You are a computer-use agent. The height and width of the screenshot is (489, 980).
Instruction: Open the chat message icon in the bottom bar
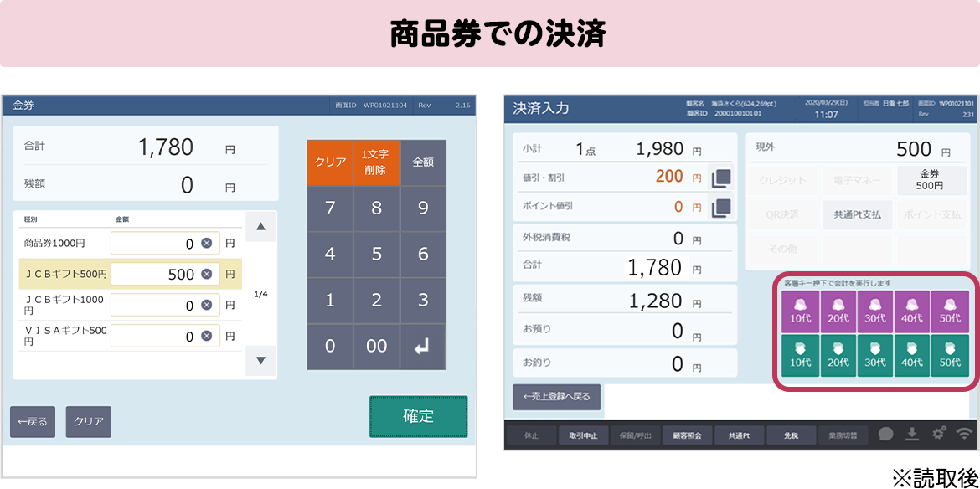885,434
